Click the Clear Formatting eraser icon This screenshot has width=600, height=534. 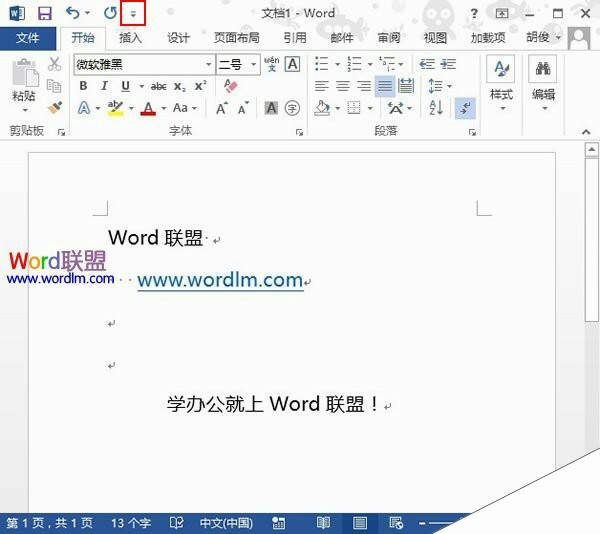click(230, 86)
